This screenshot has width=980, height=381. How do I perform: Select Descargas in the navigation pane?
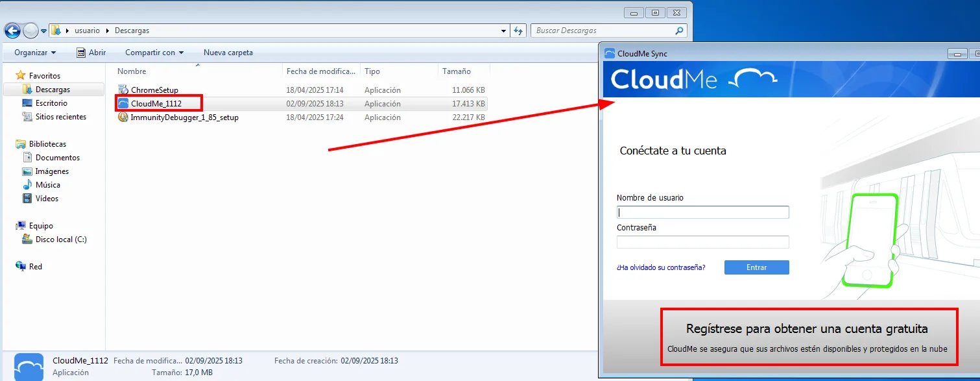[53, 90]
